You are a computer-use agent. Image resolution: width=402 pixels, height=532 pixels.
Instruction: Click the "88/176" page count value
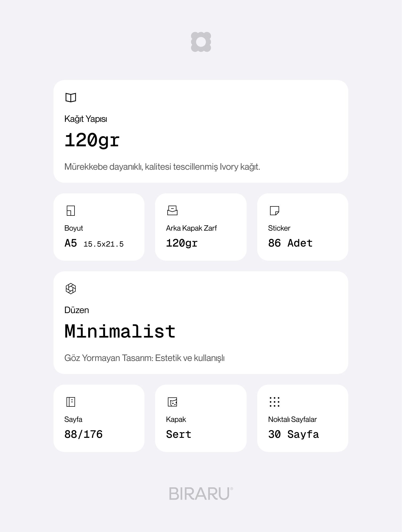point(84,434)
